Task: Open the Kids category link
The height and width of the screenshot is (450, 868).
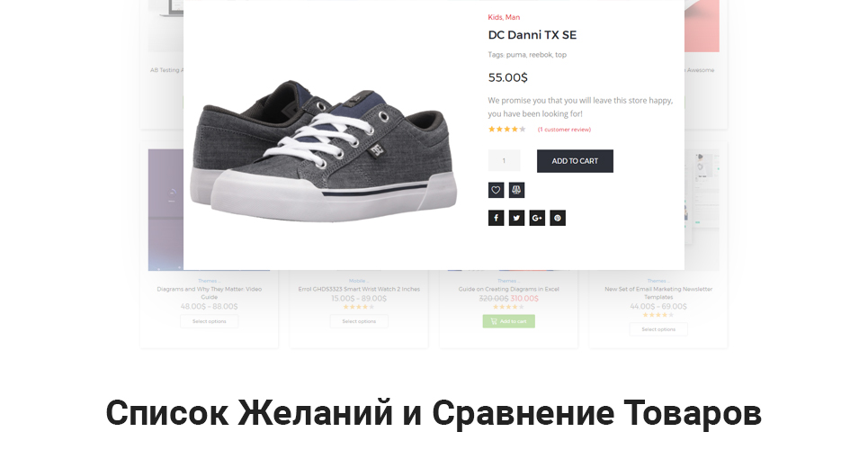Action: (495, 17)
